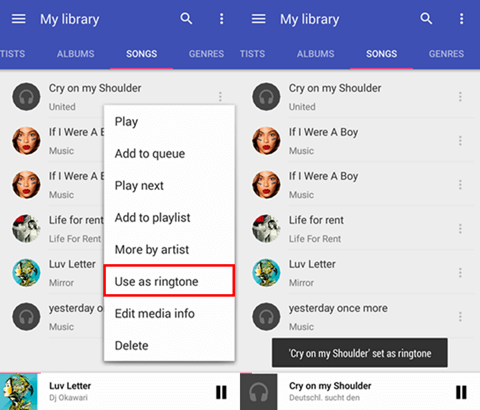This screenshot has height=410, width=480.
Task: Open options for Luv Letter, right list
Action: click(x=460, y=273)
